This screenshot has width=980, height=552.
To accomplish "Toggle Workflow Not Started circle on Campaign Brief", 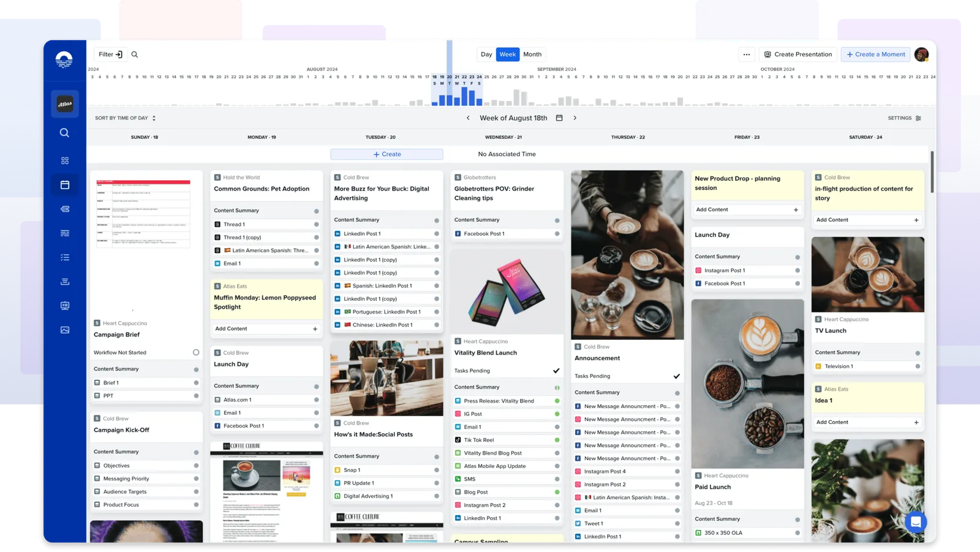I will coord(196,352).
